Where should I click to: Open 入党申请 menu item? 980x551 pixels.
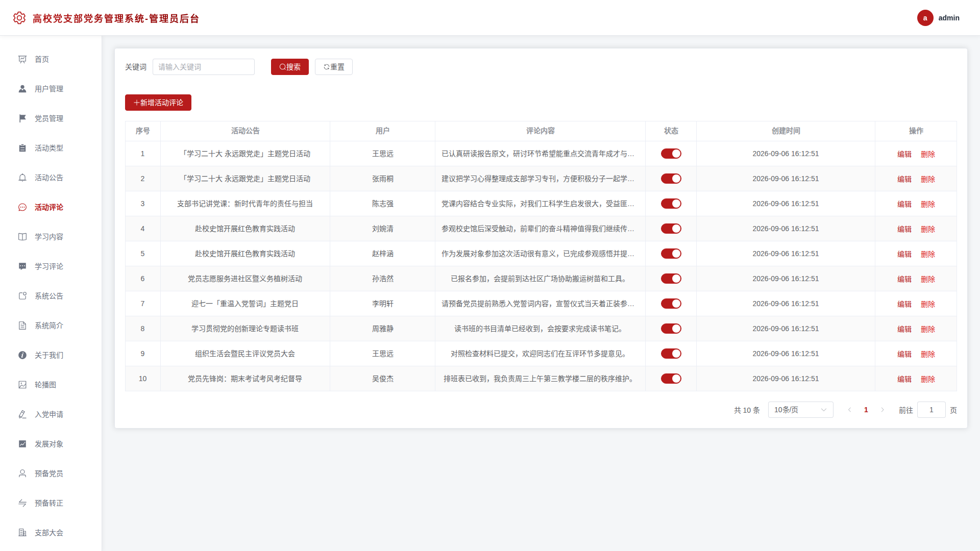[51, 414]
